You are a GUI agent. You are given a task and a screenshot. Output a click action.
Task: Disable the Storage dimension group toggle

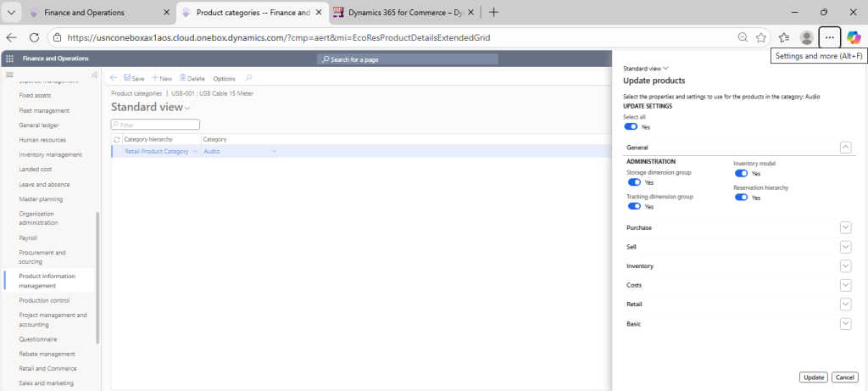coord(634,182)
